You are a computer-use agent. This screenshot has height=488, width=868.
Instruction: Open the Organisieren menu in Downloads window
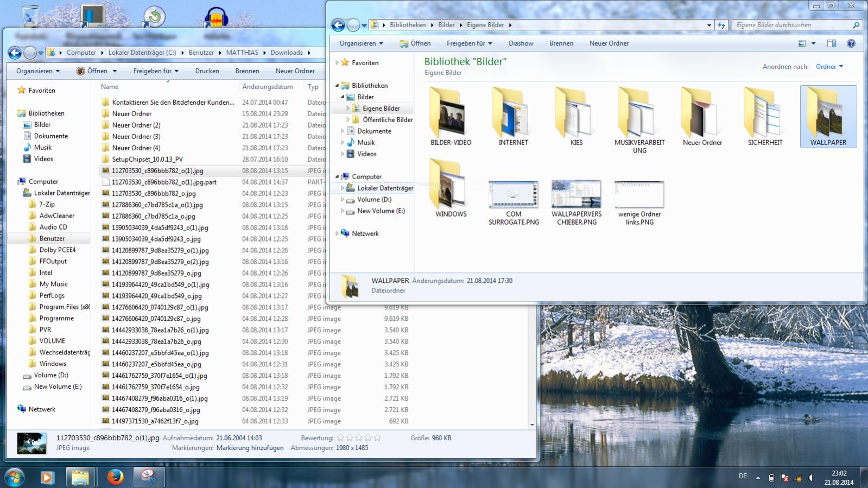[x=38, y=71]
